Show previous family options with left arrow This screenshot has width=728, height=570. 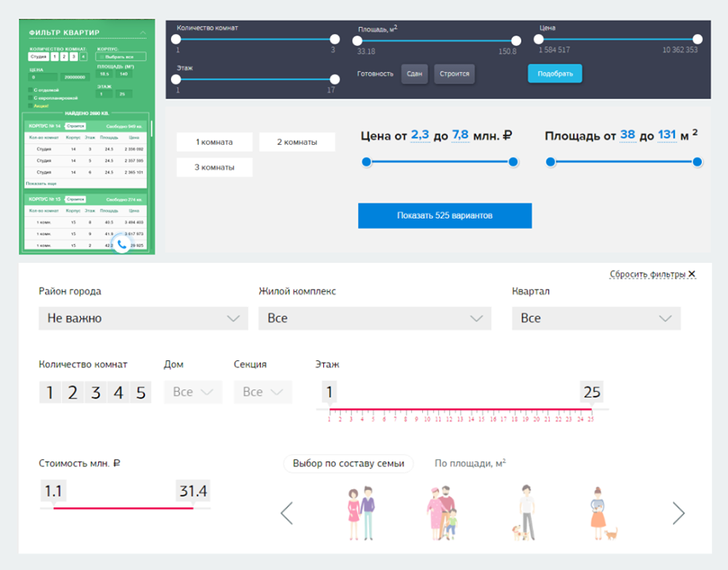pos(287,513)
